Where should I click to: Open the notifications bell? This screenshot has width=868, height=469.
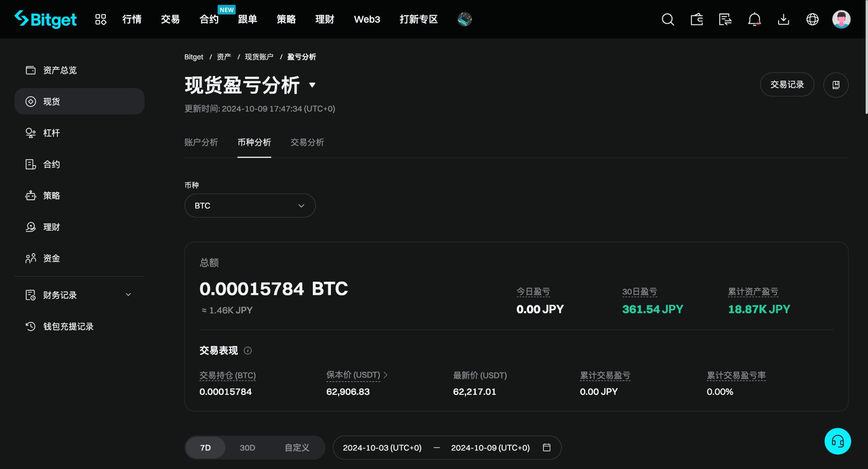(754, 19)
